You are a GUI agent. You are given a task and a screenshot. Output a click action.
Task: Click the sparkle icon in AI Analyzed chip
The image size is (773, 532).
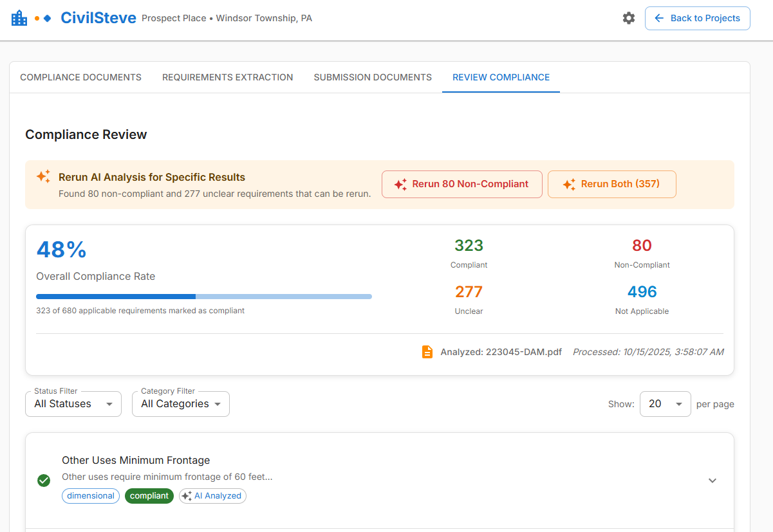(187, 496)
